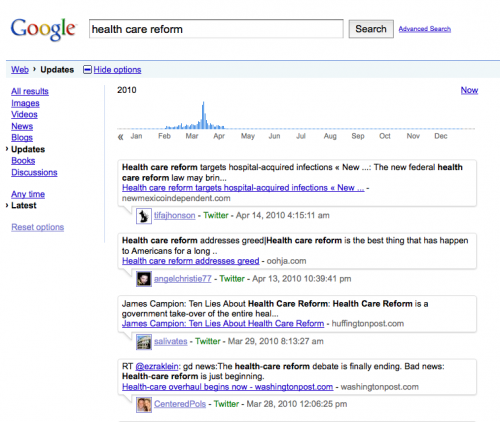The height and width of the screenshot is (422, 500).
Task: Select Jul on the timeline
Action: tap(301, 136)
